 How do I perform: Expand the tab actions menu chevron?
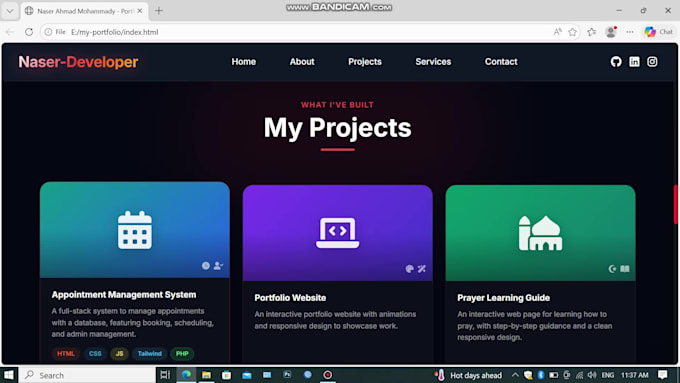pyautogui.click(x=10, y=11)
